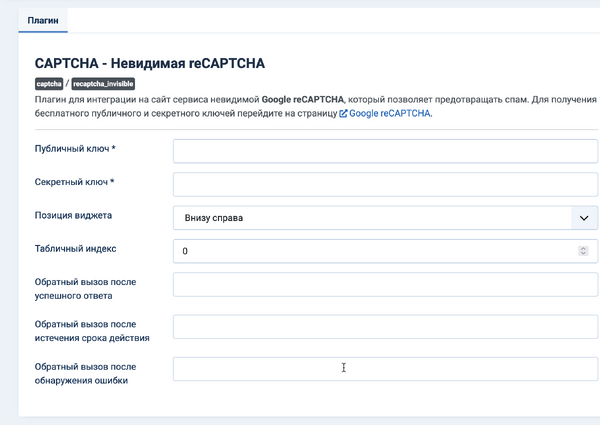Click the Табличный индекс spinner arrows
Screen dimensions: 600x425
pyautogui.click(x=583, y=251)
